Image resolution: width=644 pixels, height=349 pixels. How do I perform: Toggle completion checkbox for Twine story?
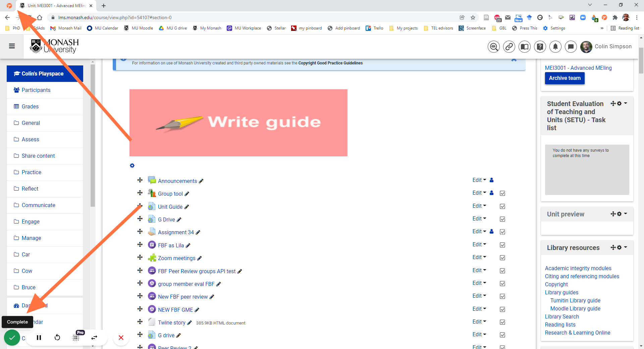502,322
